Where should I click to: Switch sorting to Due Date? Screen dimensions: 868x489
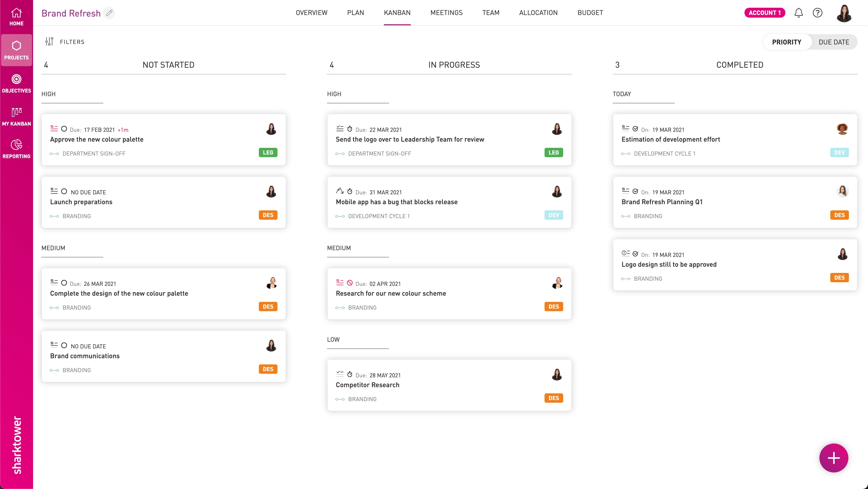(x=833, y=42)
